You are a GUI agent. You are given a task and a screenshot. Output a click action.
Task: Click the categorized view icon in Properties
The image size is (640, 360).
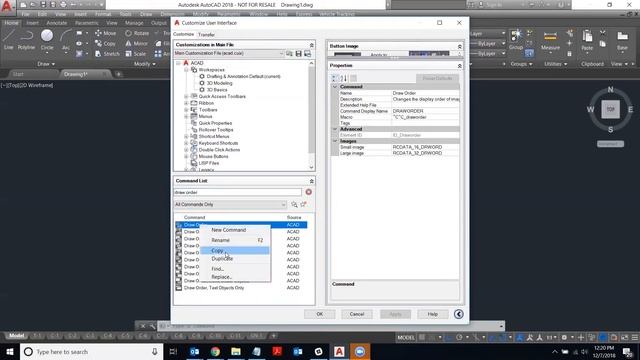coord(334,78)
